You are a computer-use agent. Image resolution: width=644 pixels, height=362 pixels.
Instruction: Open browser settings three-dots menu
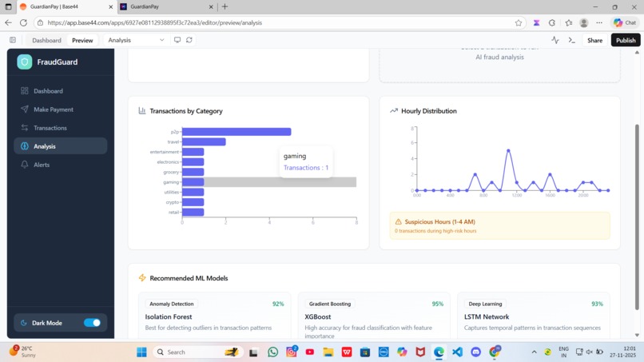tap(599, 22)
